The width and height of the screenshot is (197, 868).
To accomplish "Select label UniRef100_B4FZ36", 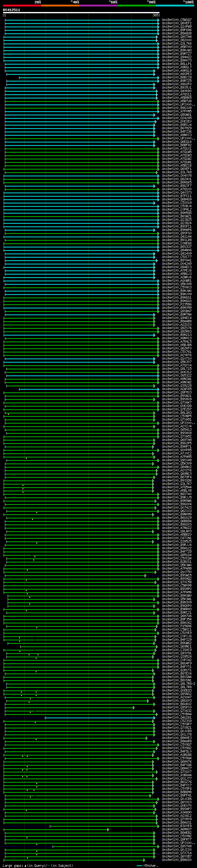I will point(177,131).
